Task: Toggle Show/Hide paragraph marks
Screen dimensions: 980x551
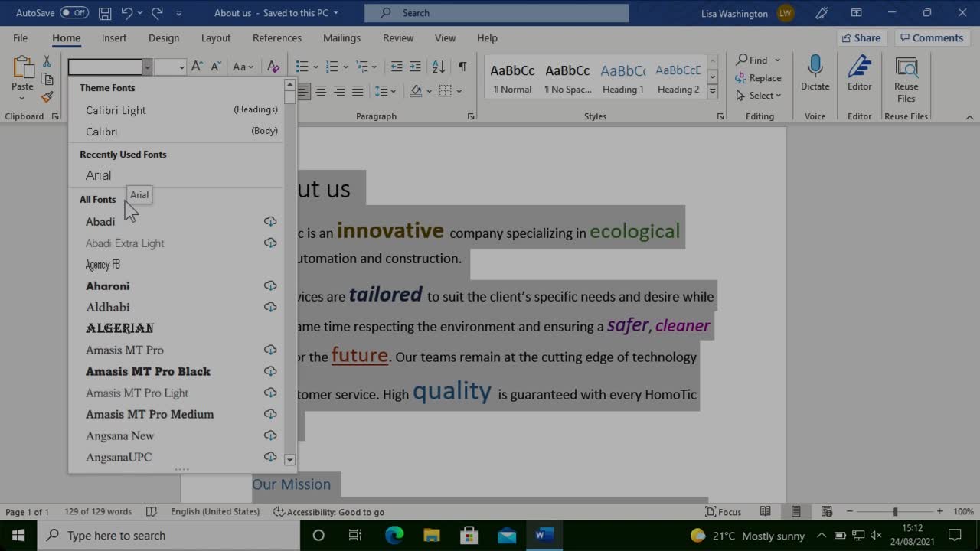Action: click(x=462, y=67)
